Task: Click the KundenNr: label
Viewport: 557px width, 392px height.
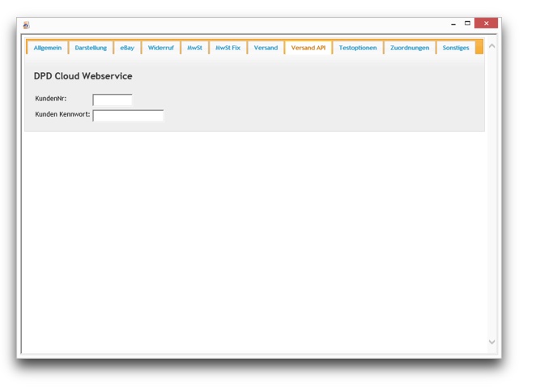Action: click(x=51, y=99)
